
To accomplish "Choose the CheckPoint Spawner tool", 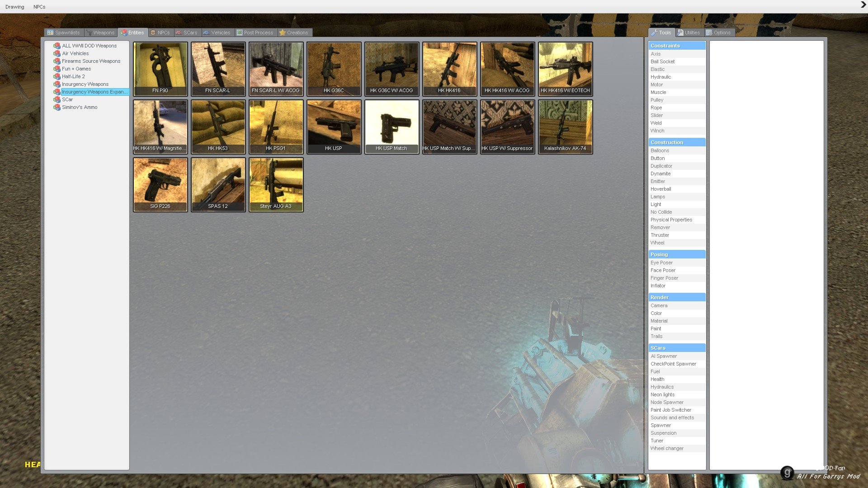I will [677, 364].
